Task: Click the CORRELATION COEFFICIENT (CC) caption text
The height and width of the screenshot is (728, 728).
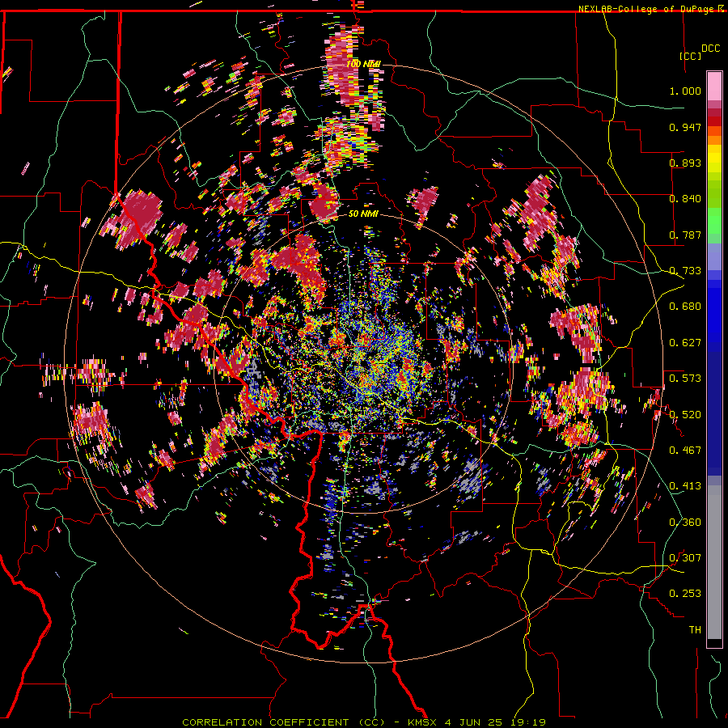Action: click(x=284, y=722)
